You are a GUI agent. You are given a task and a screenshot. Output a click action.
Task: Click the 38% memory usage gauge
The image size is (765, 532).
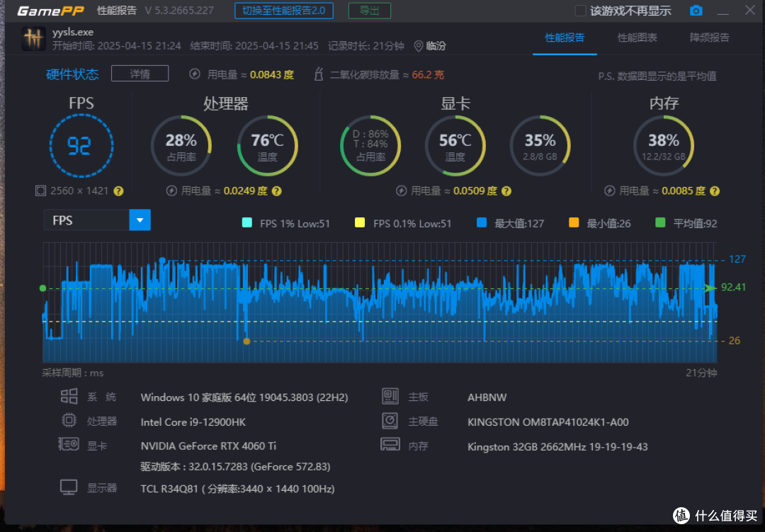coord(664,145)
